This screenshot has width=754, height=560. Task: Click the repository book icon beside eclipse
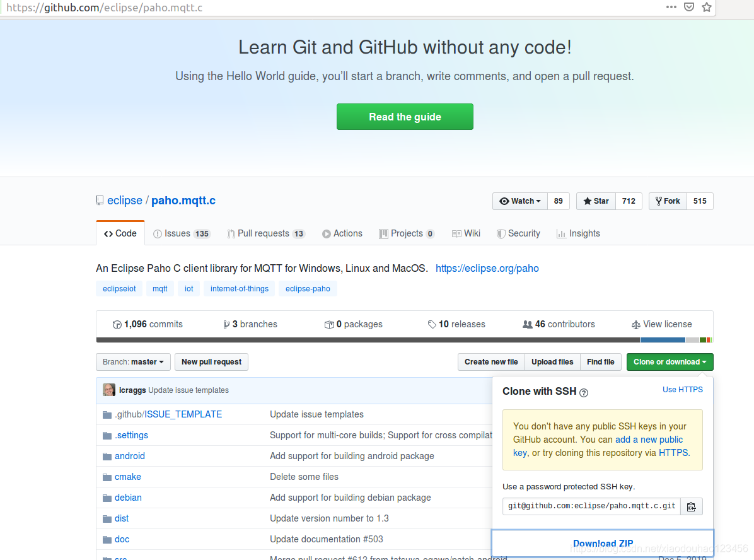click(x=100, y=201)
